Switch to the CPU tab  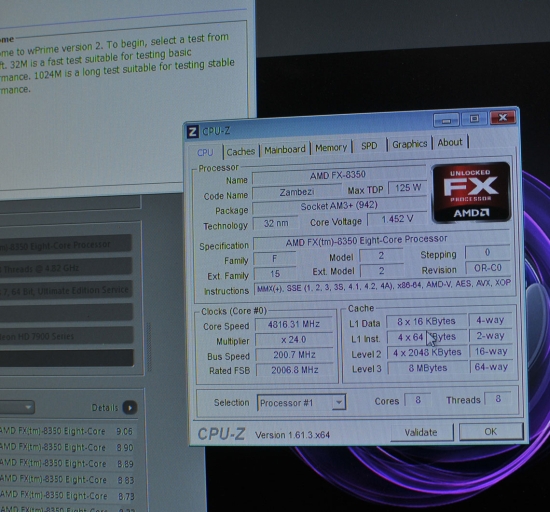tap(205, 153)
